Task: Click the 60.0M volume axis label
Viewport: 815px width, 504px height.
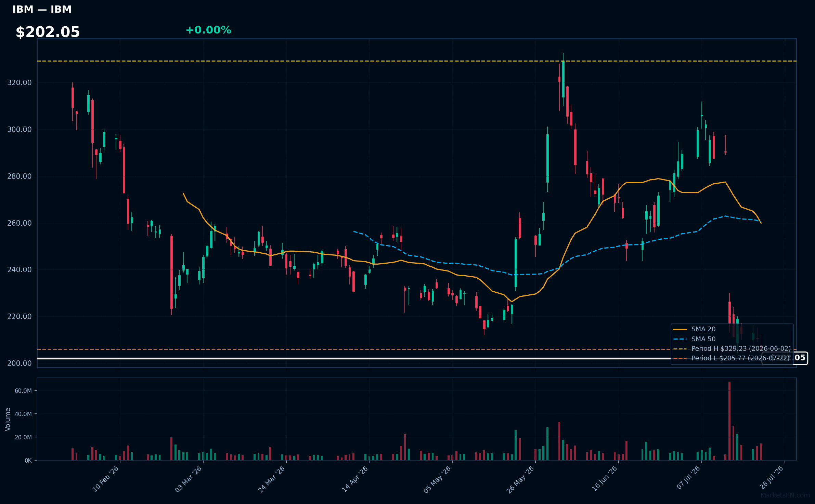Action: [x=23, y=391]
